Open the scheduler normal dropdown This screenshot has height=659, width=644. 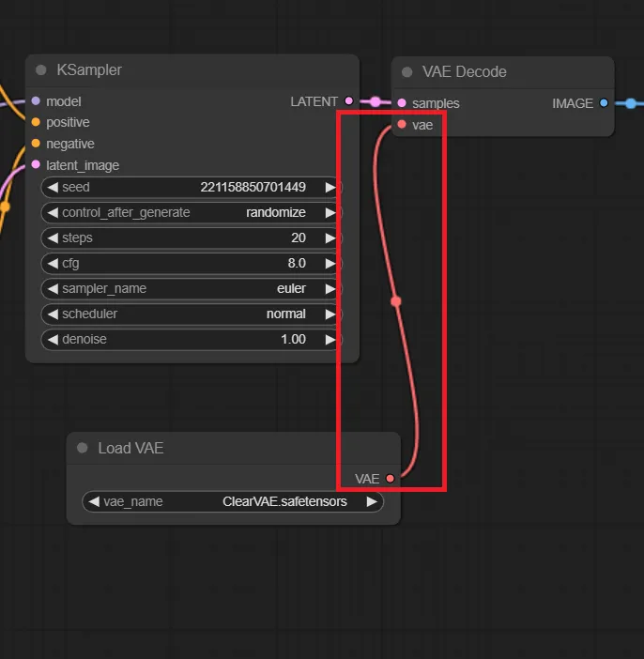click(192, 314)
